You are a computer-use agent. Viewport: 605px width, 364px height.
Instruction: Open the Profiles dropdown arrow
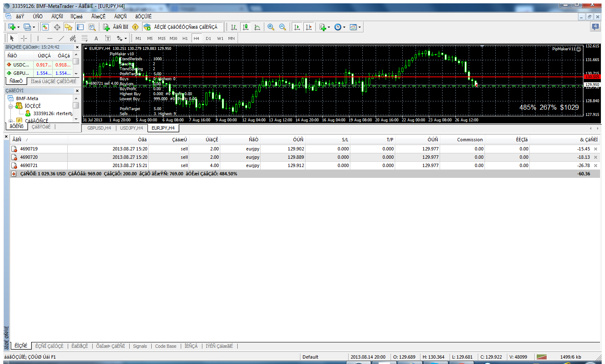pos(34,27)
